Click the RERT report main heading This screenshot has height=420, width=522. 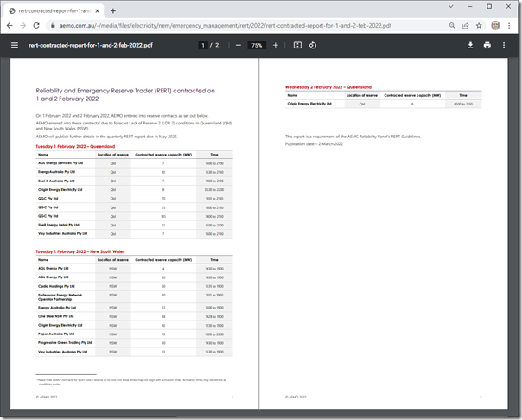point(125,94)
